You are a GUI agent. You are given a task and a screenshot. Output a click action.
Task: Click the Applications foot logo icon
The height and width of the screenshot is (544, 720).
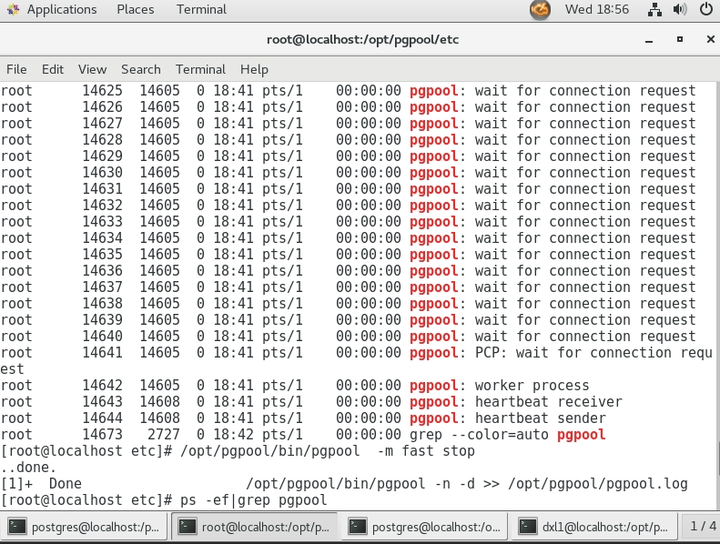coord(13,10)
